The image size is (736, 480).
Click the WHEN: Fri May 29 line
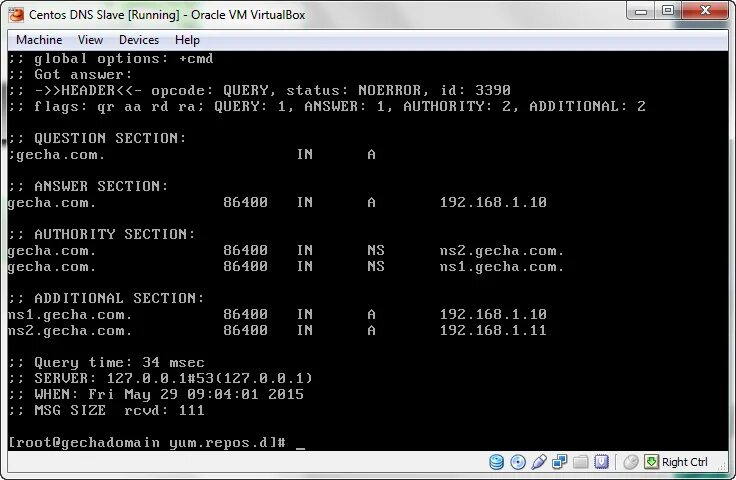156,394
